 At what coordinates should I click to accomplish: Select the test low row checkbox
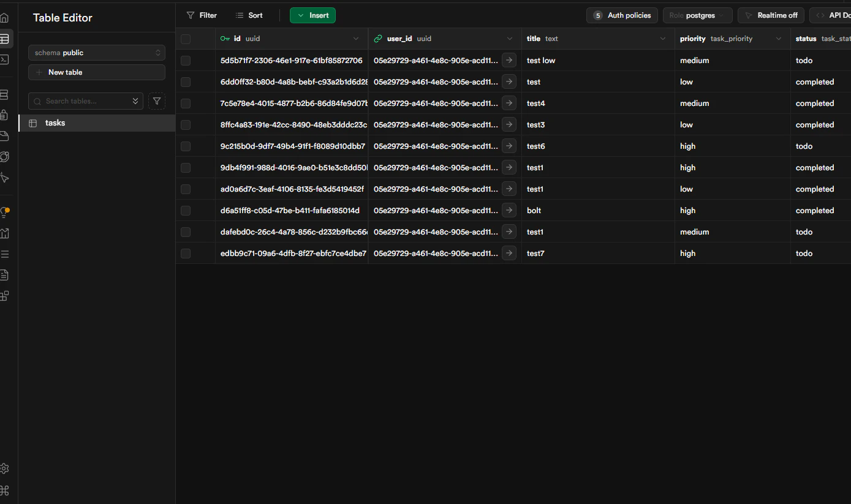click(x=186, y=61)
